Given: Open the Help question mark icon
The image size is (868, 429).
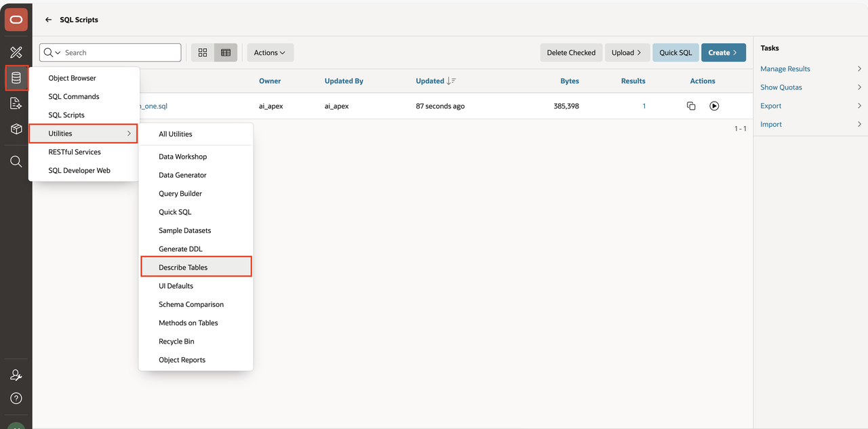Looking at the screenshot, I should click(x=16, y=399).
